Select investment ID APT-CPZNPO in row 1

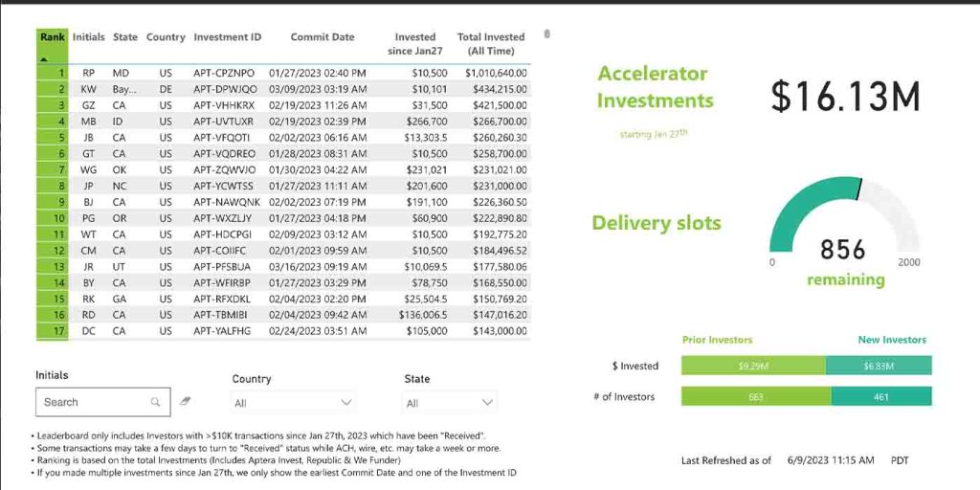[x=224, y=73]
